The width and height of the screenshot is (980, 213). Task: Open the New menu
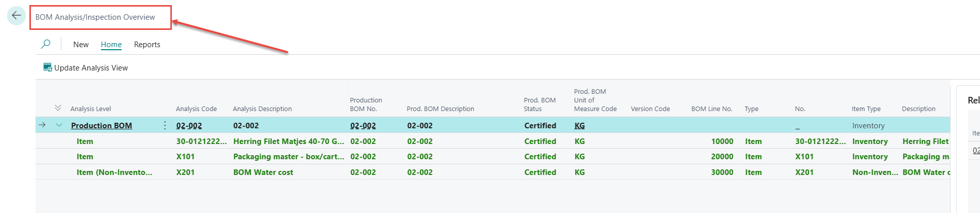(x=81, y=45)
